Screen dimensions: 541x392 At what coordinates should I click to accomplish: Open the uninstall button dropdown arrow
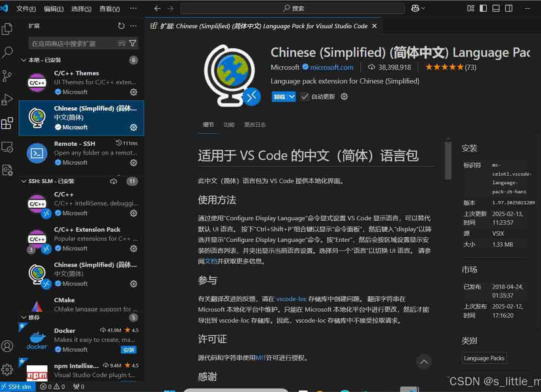[x=291, y=96]
